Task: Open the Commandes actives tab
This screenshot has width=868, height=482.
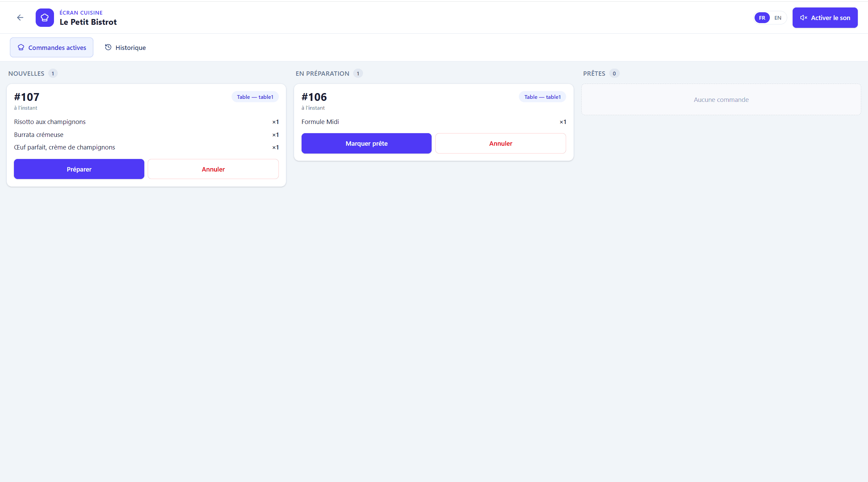Action: point(52,48)
